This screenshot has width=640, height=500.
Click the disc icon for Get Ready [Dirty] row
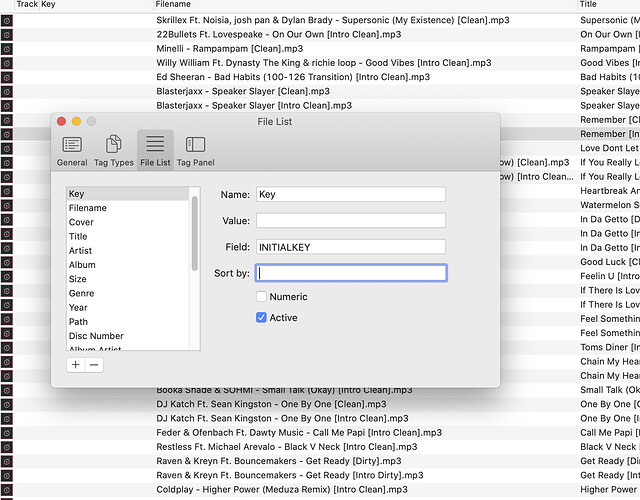click(7, 461)
